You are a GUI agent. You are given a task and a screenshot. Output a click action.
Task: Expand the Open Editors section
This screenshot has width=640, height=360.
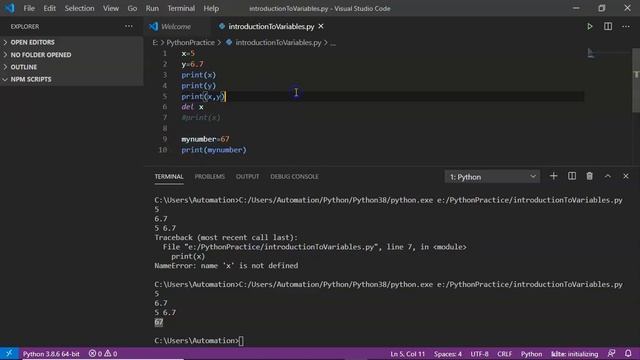click(71, 42)
